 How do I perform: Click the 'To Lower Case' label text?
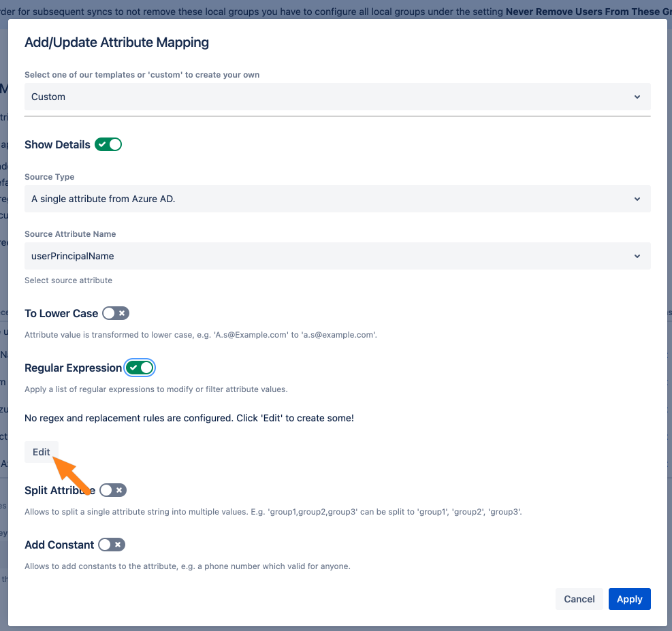61,313
